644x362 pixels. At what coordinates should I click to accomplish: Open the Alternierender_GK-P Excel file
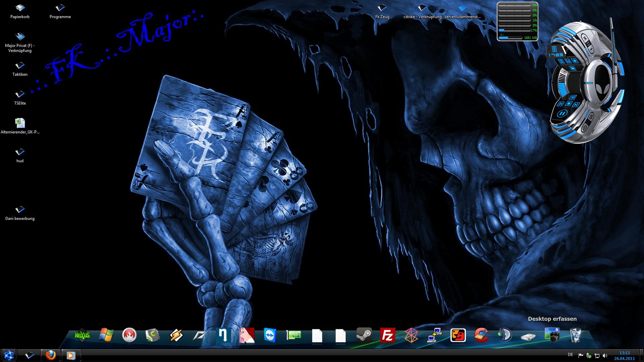[x=20, y=126]
